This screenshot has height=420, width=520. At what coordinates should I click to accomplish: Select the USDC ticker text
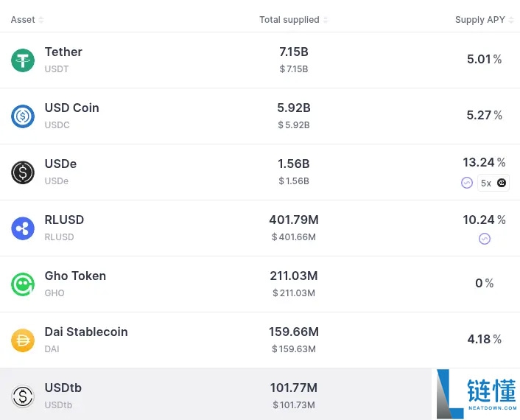pos(57,125)
